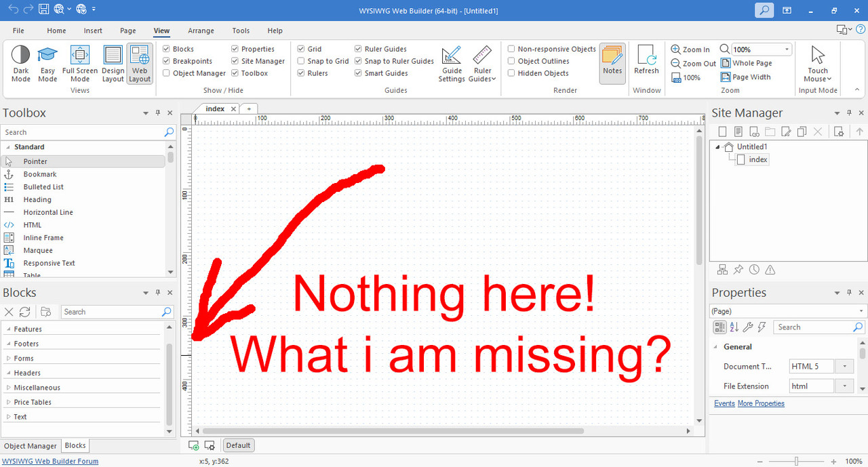The image size is (868, 467).
Task: Switch to Design Layout view
Action: 113,64
